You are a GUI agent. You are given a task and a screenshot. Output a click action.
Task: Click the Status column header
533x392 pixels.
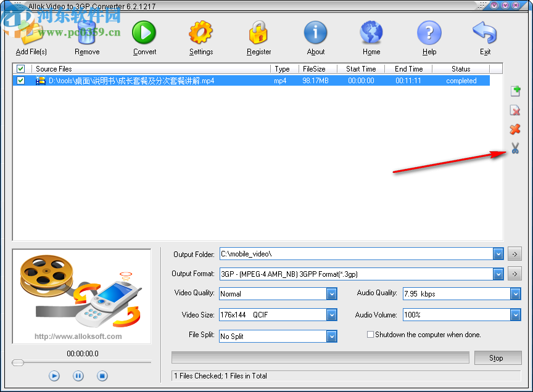(461, 68)
